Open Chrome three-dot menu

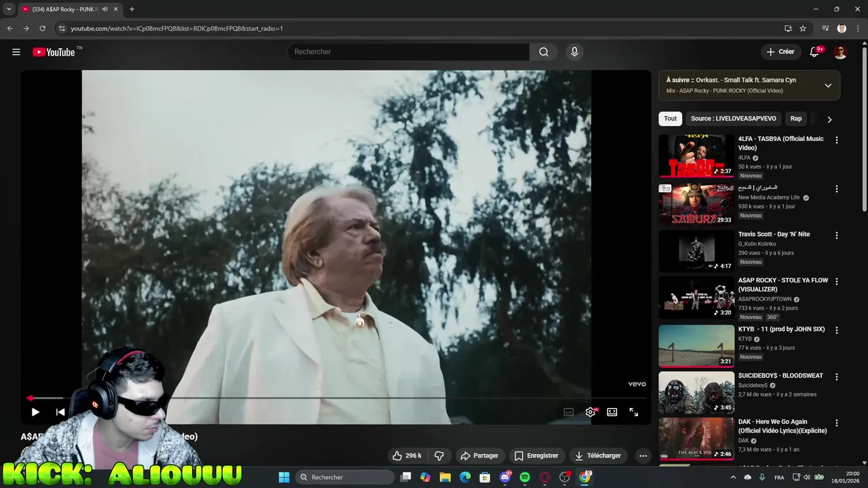point(859,28)
